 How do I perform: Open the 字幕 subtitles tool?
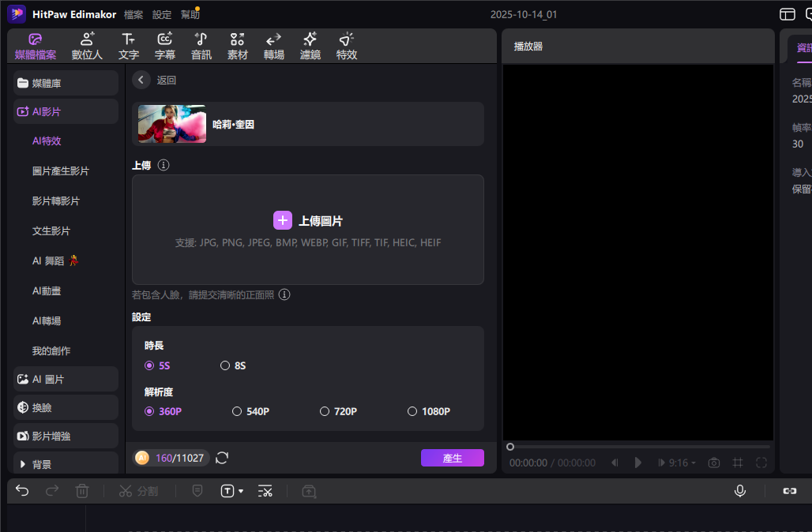point(164,46)
